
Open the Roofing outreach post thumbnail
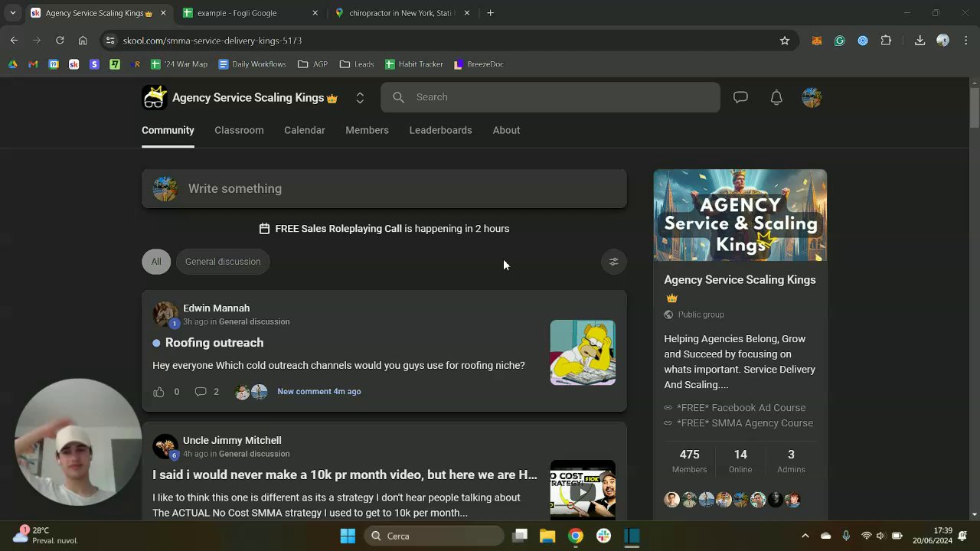tap(583, 352)
